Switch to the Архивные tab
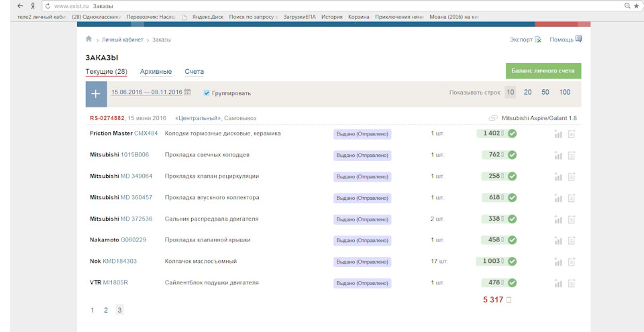This screenshot has height=332, width=644. (156, 72)
